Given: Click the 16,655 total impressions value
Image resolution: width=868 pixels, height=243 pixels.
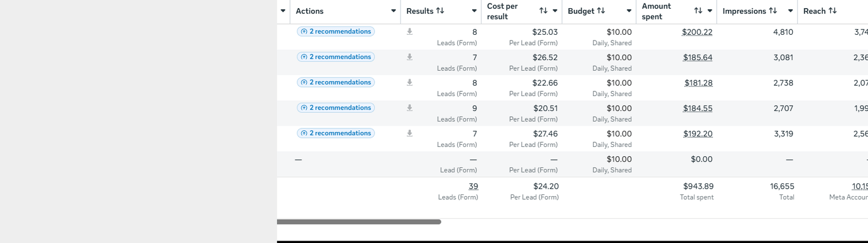Looking at the screenshot, I should tap(782, 186).
